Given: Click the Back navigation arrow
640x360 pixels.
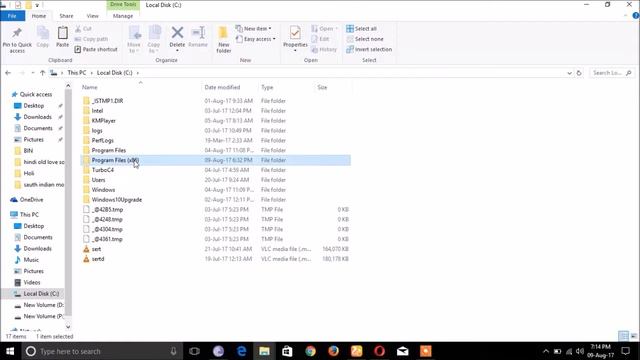Looking at the screenshot, I should (x=8, y=73).
